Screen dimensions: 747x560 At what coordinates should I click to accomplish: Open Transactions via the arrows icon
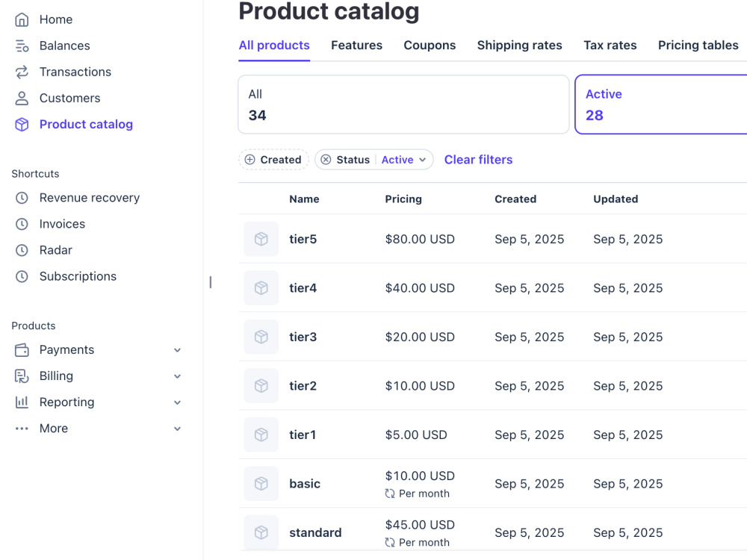pyautogui.click(x=22, y=72)
